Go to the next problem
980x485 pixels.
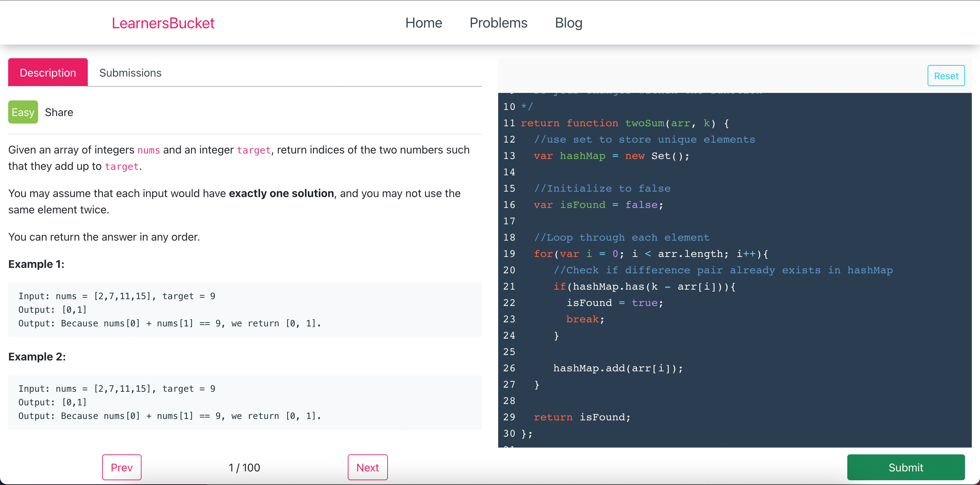367,468
